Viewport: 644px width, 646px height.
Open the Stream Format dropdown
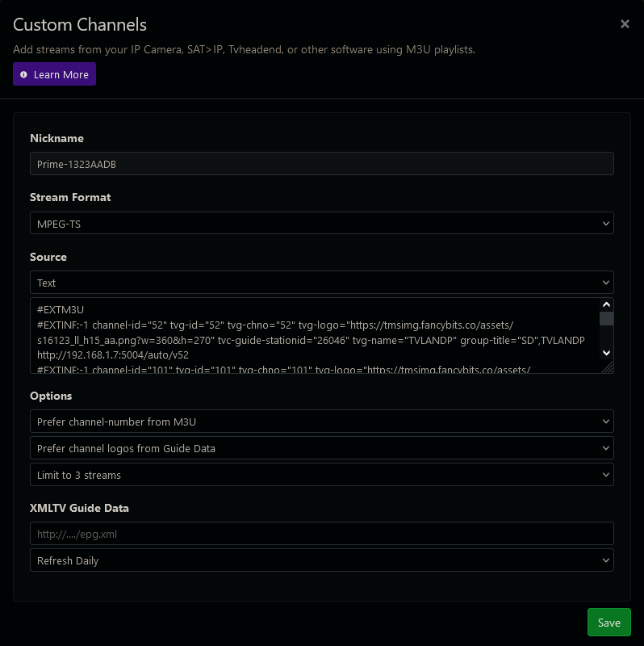pos(321,224)
